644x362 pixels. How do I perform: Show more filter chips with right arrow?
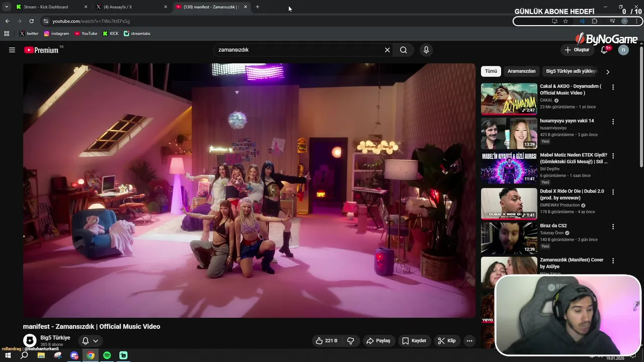(607, 71)
